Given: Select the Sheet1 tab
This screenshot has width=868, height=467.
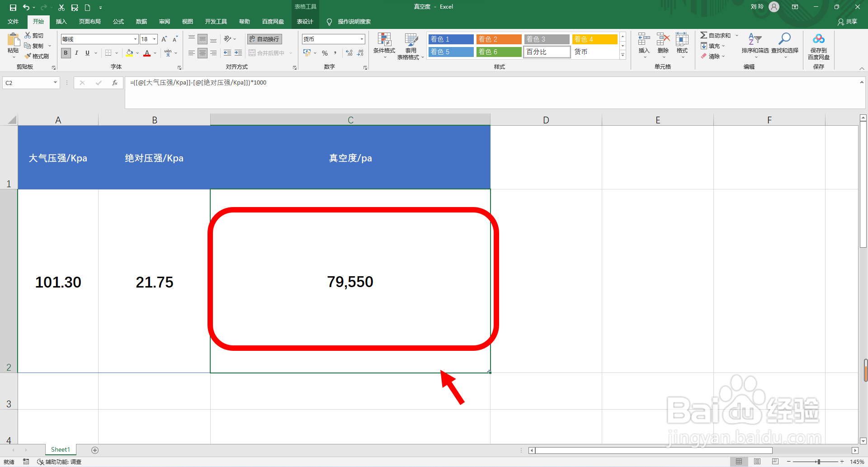Looking at the screenshot, I should [x=61, y=449].
